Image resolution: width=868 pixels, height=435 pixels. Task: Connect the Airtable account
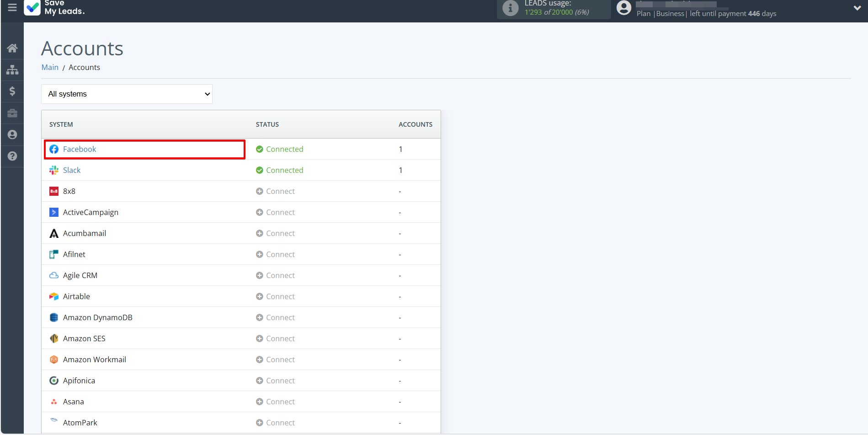[x=275, y=296]
